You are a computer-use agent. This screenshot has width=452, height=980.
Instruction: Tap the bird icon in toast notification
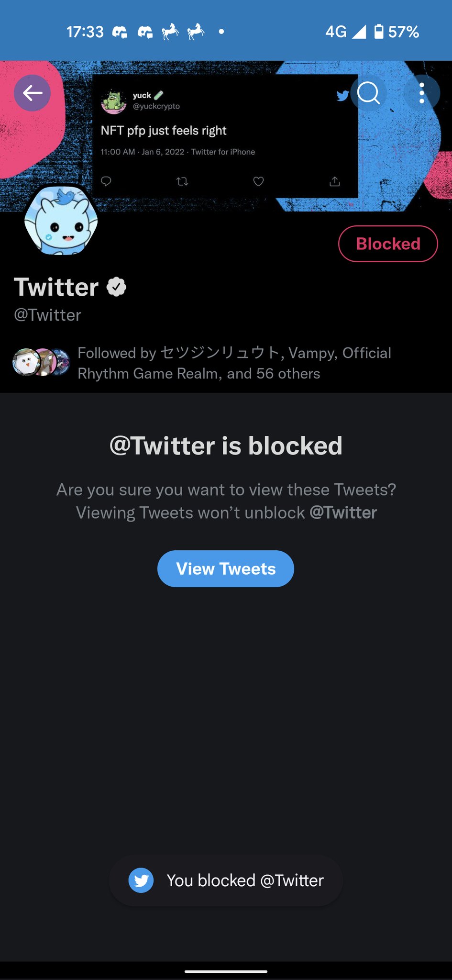point(141,880)
